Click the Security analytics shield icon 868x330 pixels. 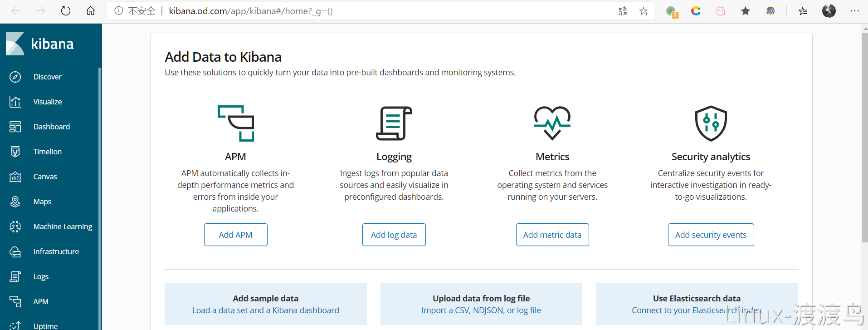pyautogui.click(x=711, y=123)
